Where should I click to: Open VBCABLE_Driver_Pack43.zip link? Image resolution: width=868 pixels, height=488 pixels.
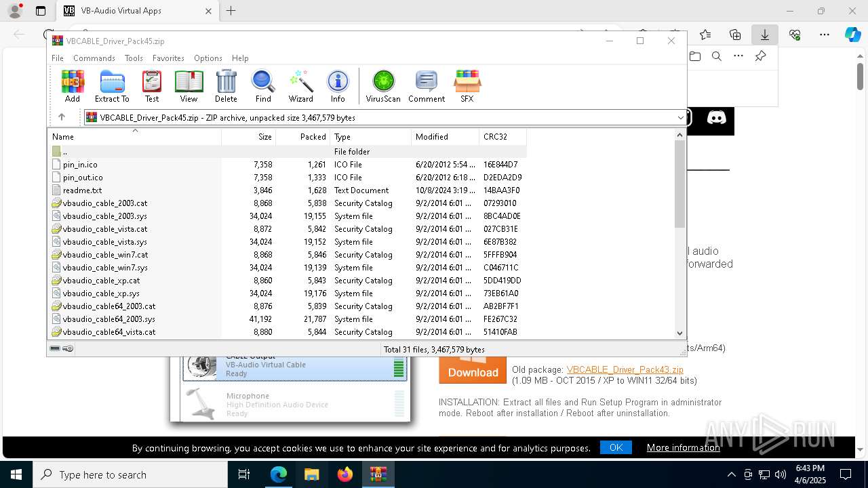(x=625, y=369)
